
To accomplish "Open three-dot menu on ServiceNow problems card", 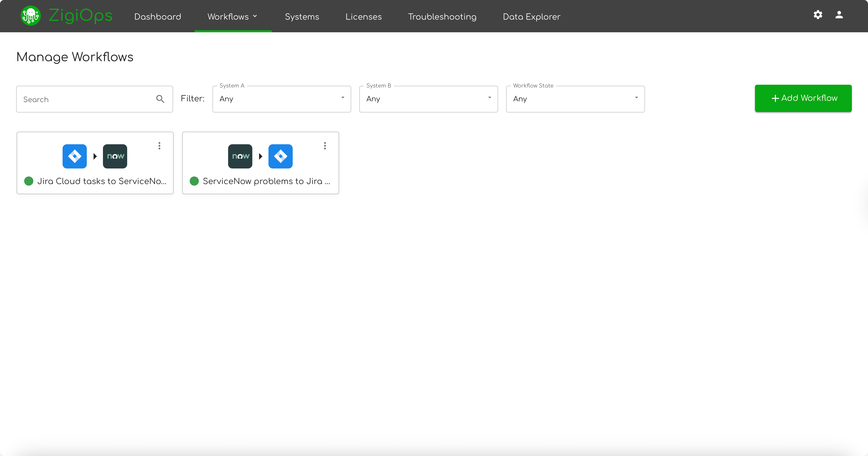I will [x=325, y=146].
